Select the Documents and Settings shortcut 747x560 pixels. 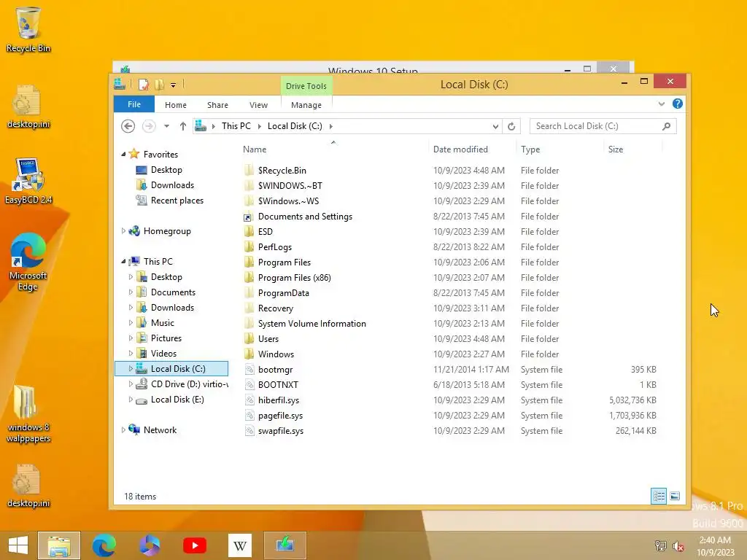tap(305, 217)
